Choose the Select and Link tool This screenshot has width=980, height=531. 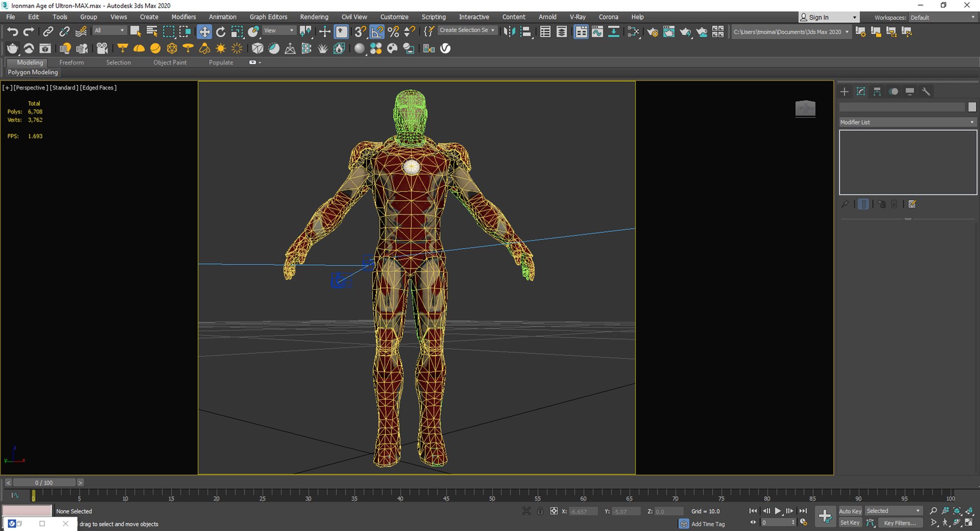[x=48, y=32]
